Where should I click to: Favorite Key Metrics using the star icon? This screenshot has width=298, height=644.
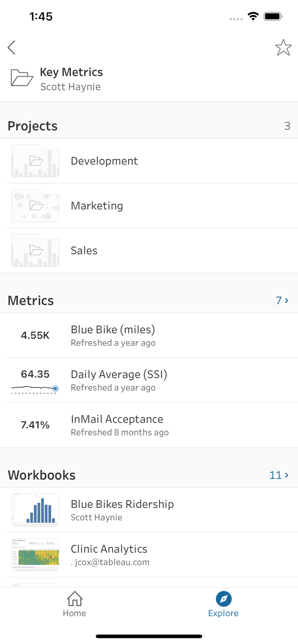[x=283, y=47]
